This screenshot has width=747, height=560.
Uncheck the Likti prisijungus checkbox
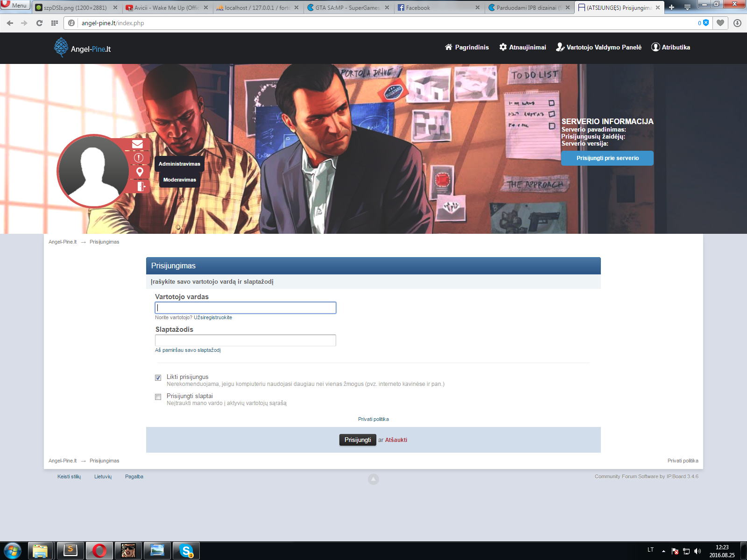(x=158, y=378)
